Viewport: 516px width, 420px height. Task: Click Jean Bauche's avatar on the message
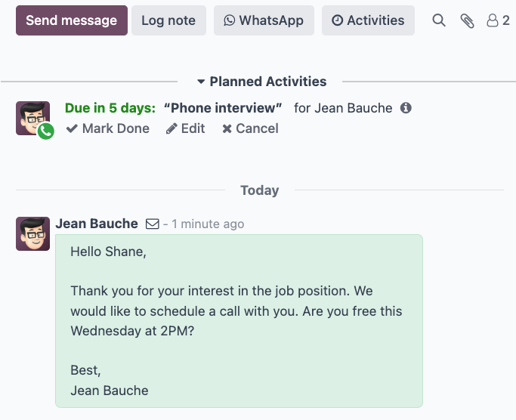pyautogui.click(x=32, y=233)
